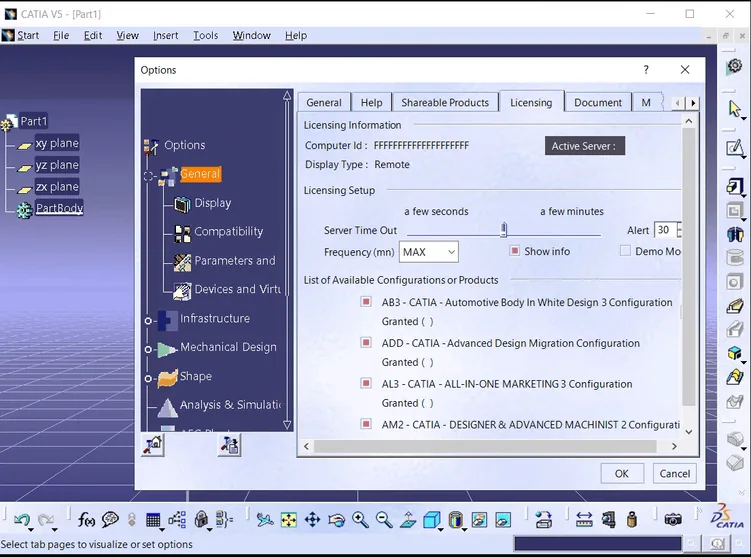Click the OK button
Viewport: 751px width, 557px height.
point(622,473)
